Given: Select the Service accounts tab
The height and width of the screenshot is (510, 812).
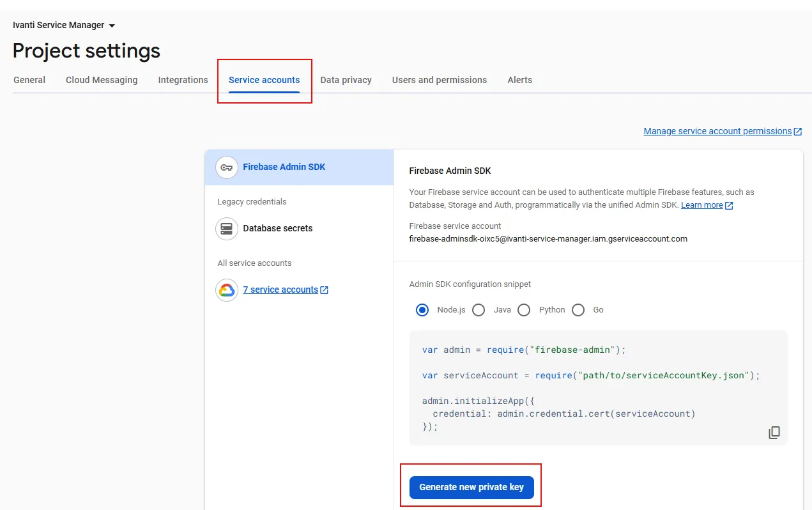Looking at the screenshot, I should [x=264, y=80].
